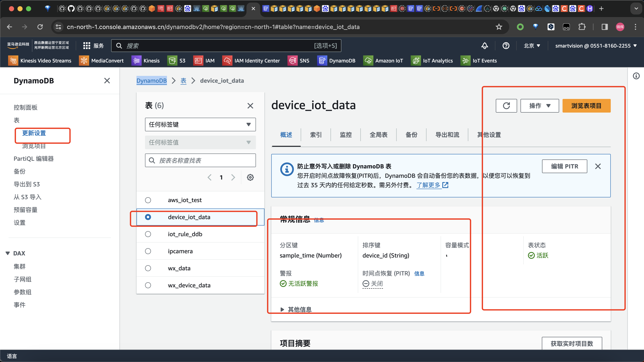The width and height of the screenshot is (644, 362).
Task: Switch to the 概述 tab
Action: pyautogui.click(x=286, y=135)
